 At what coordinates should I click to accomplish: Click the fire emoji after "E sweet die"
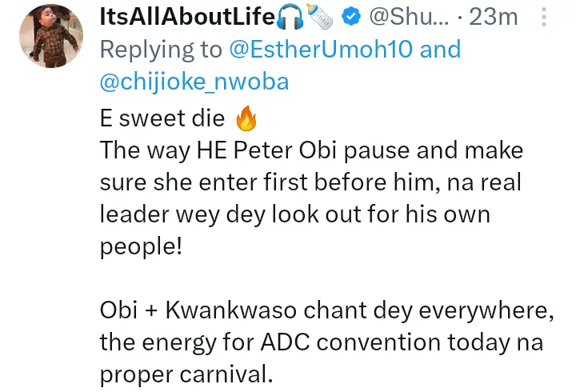coord(245,121)
